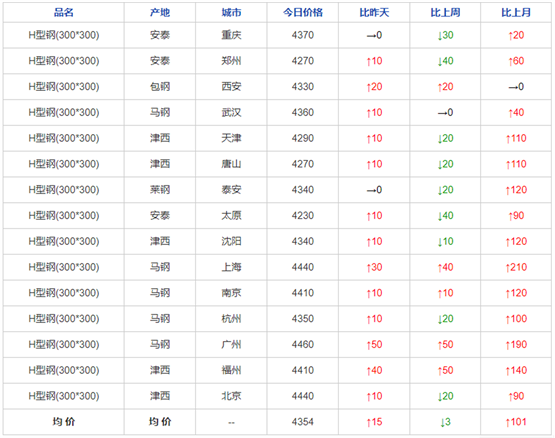Click the 重庆 city cell

pyautogui.click(x=231, y=35)
